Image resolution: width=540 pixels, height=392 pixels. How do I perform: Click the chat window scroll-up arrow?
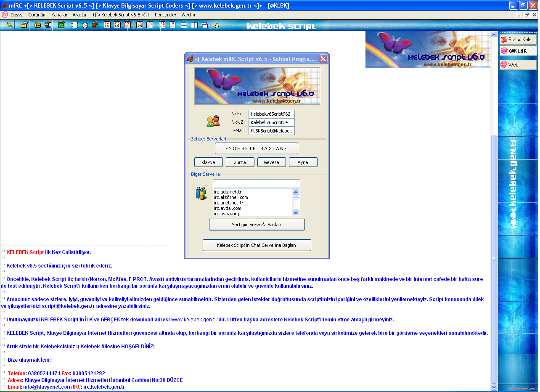point(494,35)
